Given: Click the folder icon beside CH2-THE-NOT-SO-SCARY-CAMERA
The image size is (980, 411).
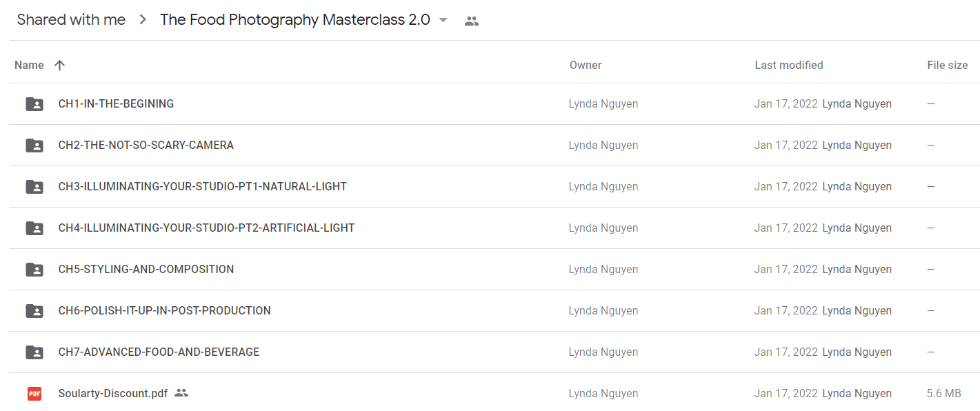Looking at the screenshot, I should click(x=34, y=146).
